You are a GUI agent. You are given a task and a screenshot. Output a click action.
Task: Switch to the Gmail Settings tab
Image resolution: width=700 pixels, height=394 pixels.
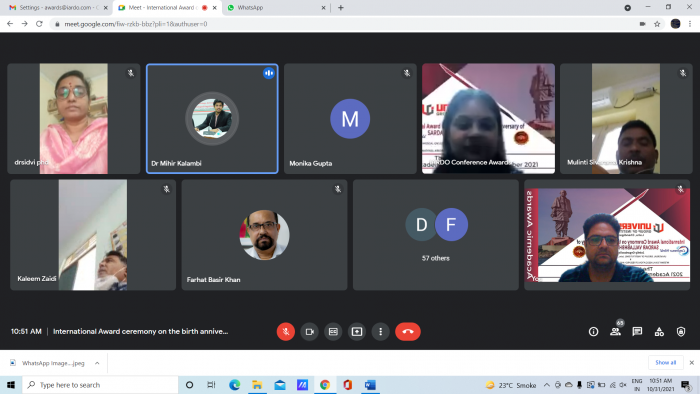(58, 8)
